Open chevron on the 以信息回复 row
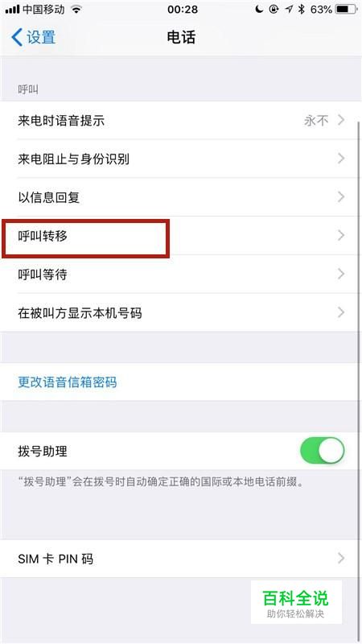This screenshot has width=362, height=644. [x=341, y=197]
